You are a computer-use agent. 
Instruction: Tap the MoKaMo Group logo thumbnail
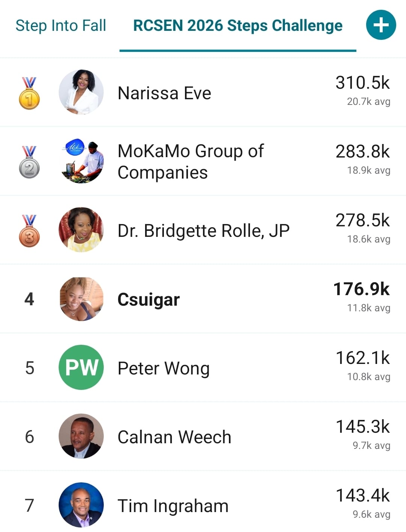[81, 161]
